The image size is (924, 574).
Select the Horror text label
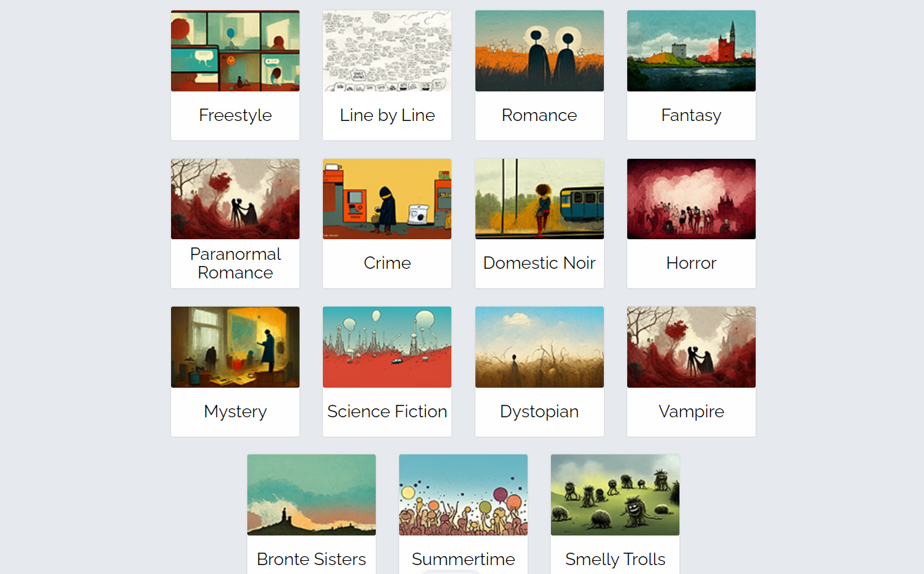(691, 263)
